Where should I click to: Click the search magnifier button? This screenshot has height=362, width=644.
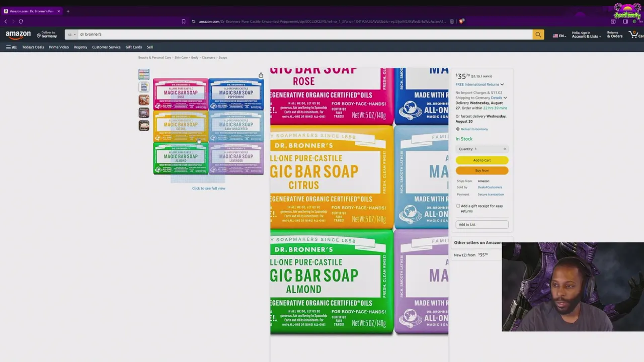click(x=538, y=35)
